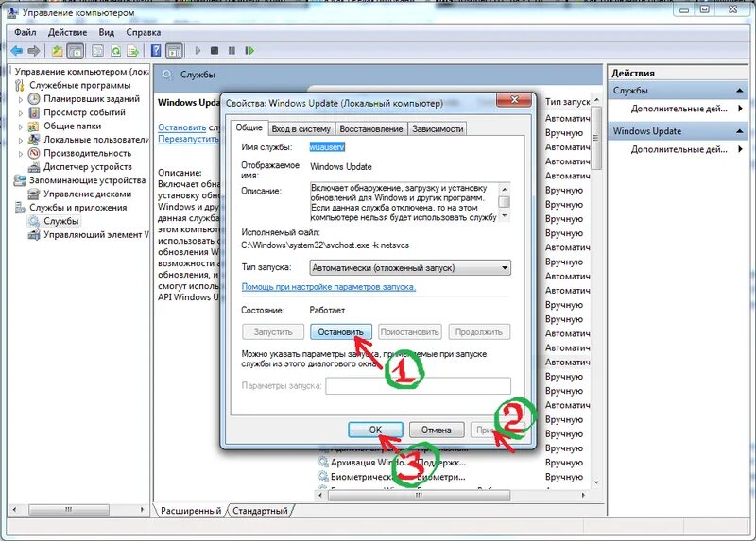
Task: Click the Forward arrow in the toolbar
Action: click(34, 51)
